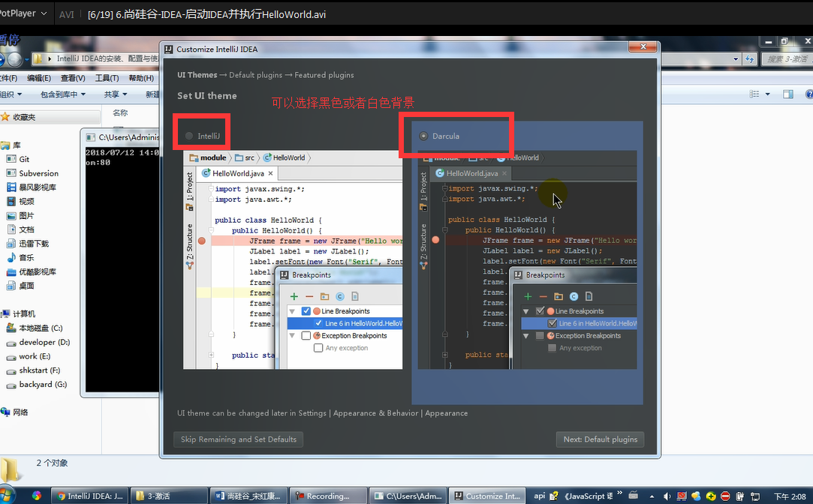Click the Chrome icon on the taskbar
This screenshot has height=504, width=813.
click(x=36, y=496)
